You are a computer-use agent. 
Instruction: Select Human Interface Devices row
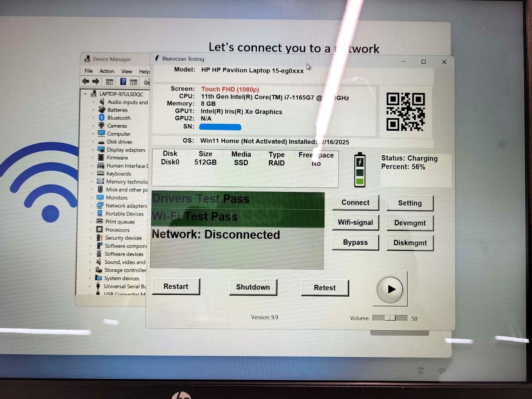(123, 166)
